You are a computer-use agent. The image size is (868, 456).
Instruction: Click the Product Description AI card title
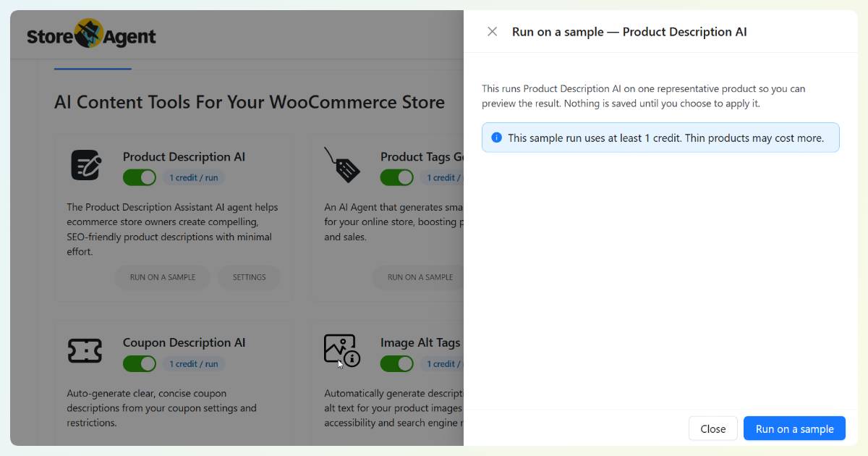[x=184, y=157]
